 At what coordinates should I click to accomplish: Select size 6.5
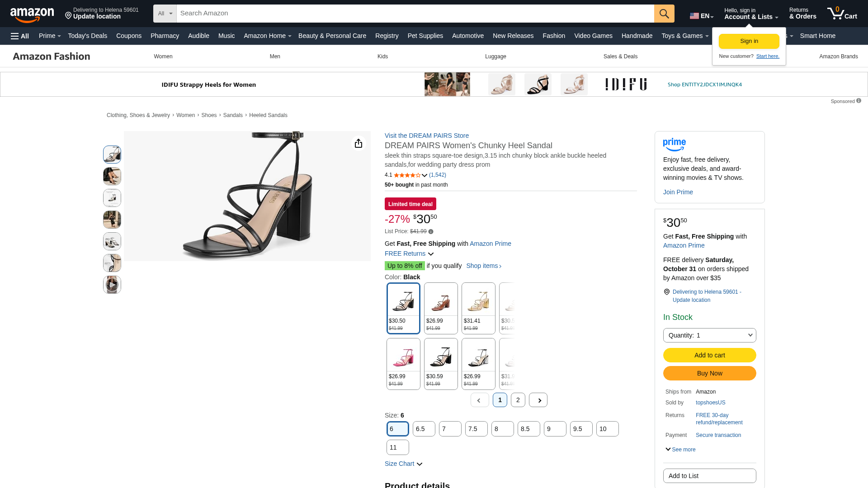coord(424,429)
